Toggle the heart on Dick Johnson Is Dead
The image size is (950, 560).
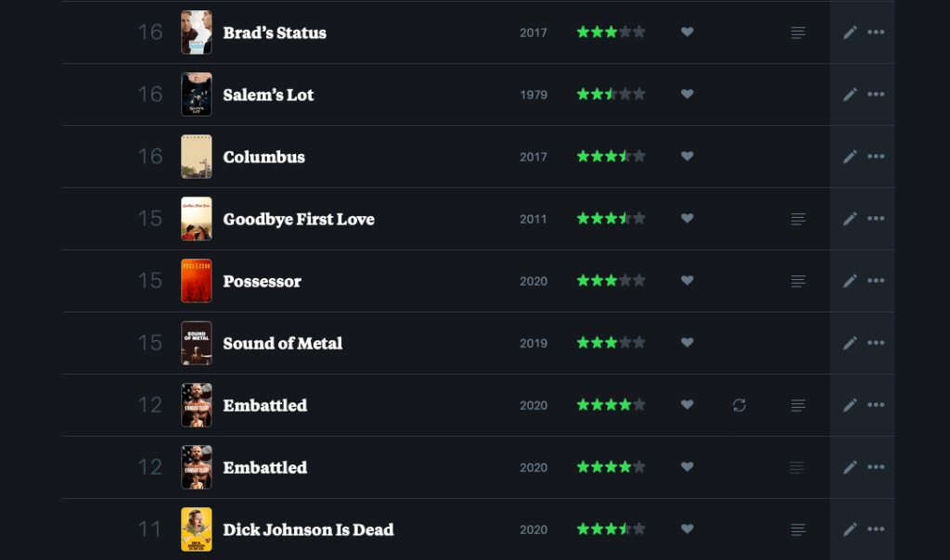(687, 529)
